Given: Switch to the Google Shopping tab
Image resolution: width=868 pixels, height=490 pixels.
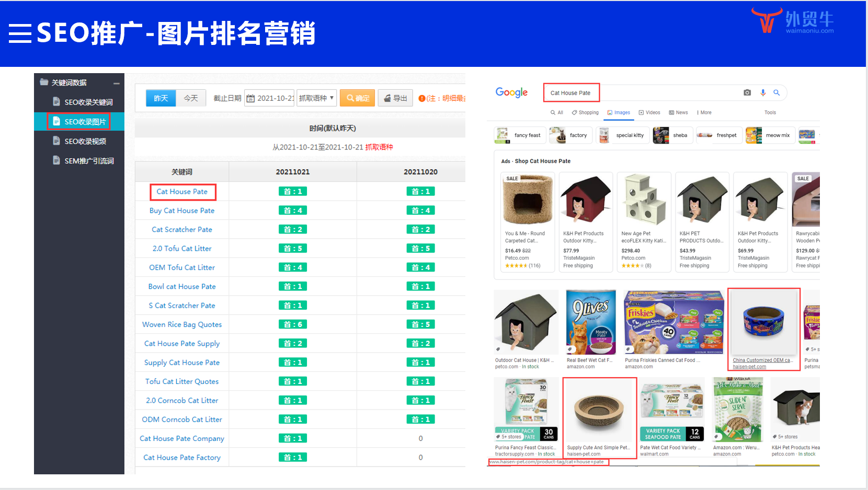Looking at the screenshot, I should tap(585, 112).
